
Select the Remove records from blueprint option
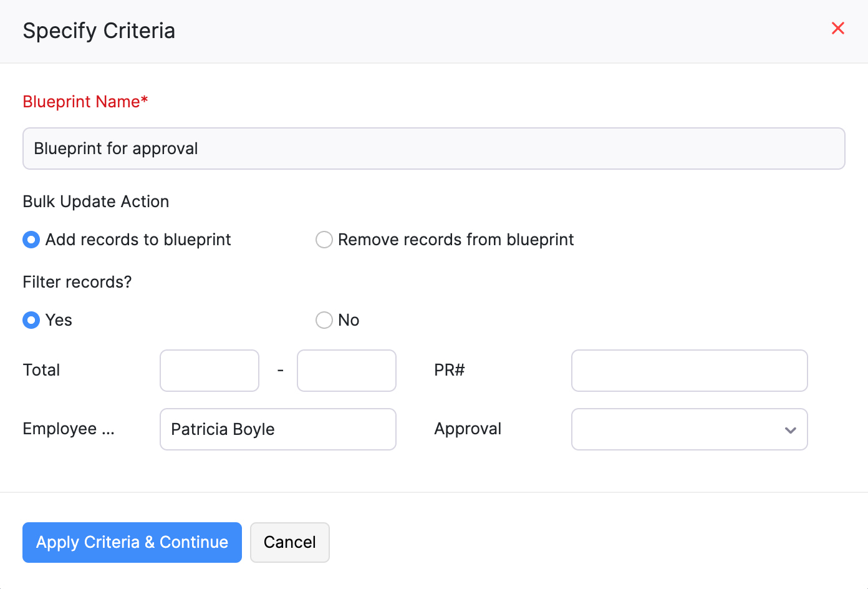tap(324, 240)
